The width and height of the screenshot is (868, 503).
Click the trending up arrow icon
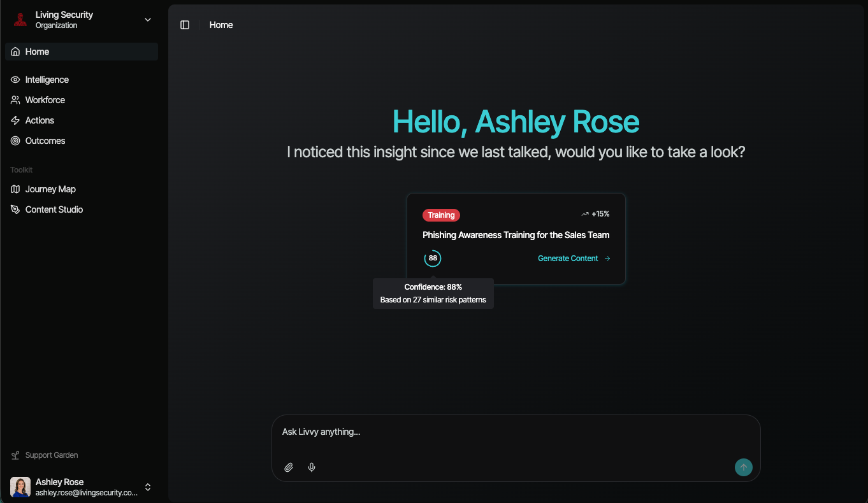(x=585, y=215)
